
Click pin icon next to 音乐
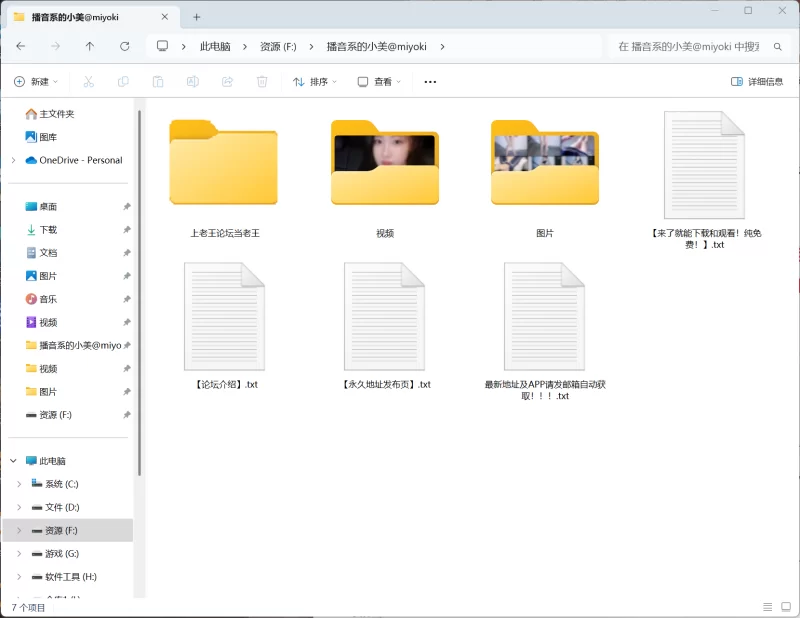point(127,299)
